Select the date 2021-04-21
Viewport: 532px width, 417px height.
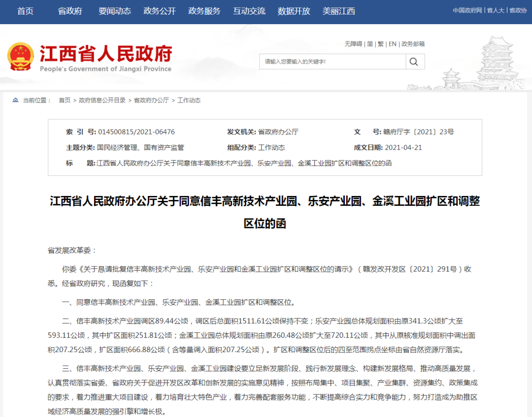(403, 148)
